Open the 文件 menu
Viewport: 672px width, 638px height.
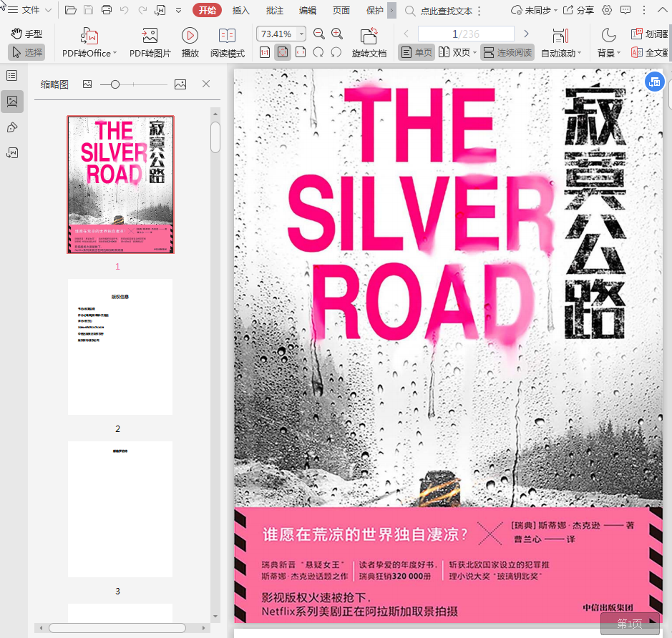[31, 10]
